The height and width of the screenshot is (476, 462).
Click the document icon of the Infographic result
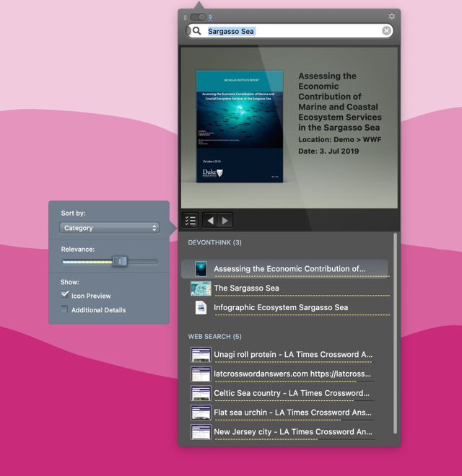tap(201, 307)
